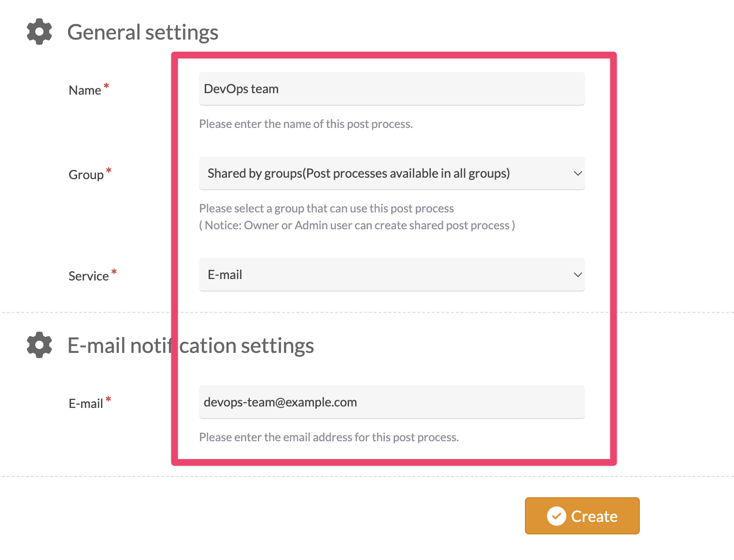Click the Service field label
The image size is (734, 560).
pyautogui.click(x=88, y=276)
